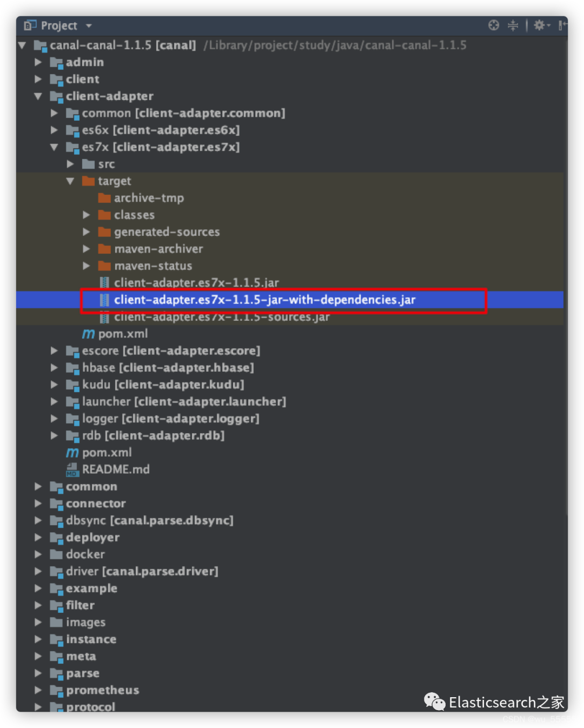Screen dimensions: 584x728
Task: Expand es6x [client-adapter.es6x] node
Action: 54,130
